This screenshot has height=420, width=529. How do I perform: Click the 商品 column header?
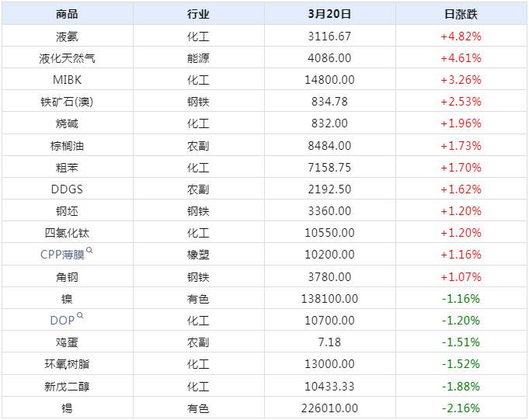tap(68, 14)
